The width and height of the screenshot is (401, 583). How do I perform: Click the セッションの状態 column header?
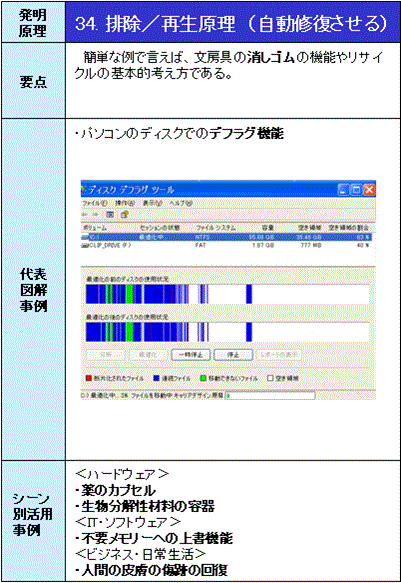tap(160, 228)
